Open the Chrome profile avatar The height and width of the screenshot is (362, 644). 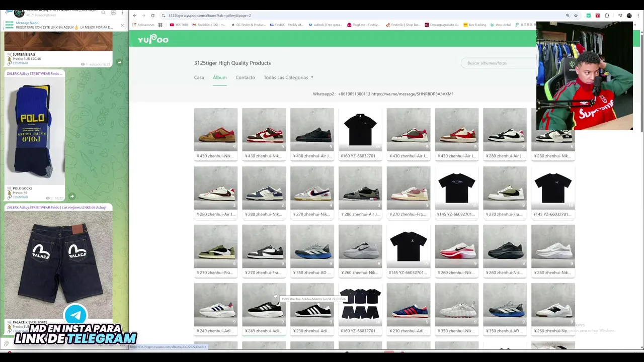click(x=629, y=16)
